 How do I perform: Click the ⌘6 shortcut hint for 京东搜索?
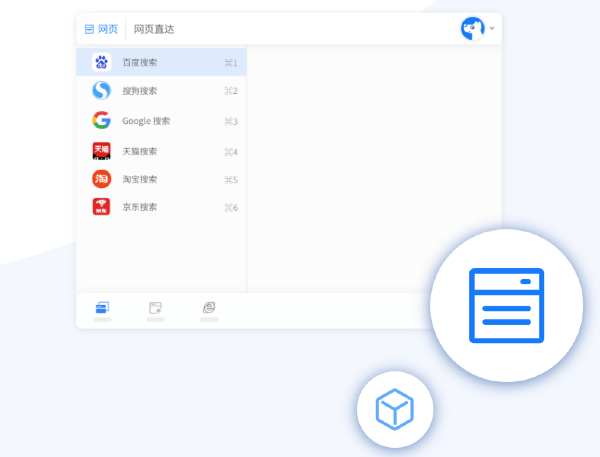click(x=231, y=208)
